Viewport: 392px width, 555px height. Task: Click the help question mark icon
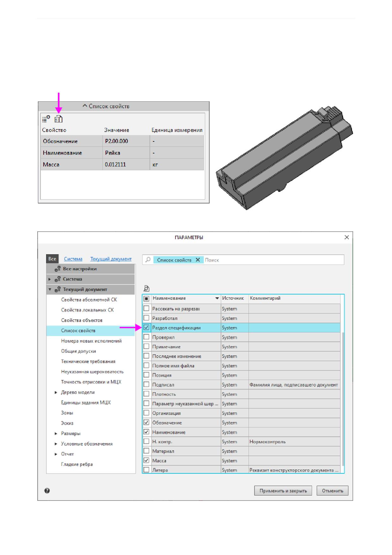click(x=47, y=491)
